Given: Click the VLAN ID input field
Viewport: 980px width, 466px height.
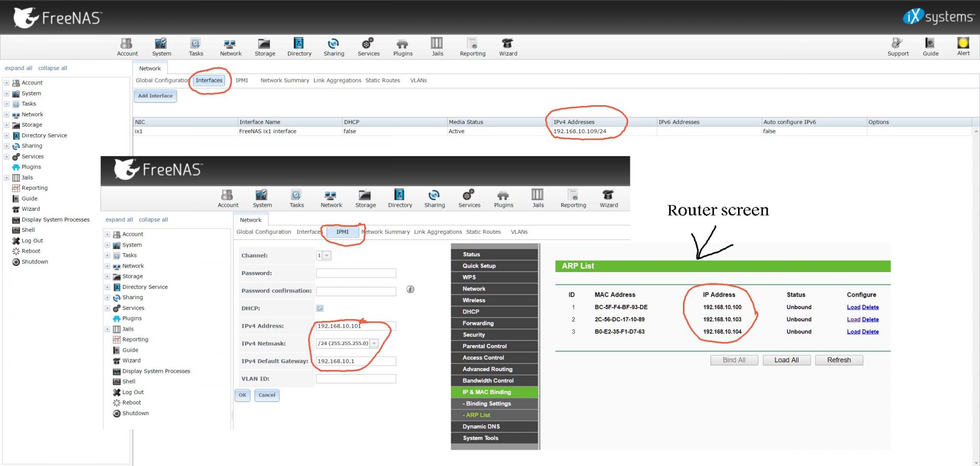Looking at the screenshot, I should click(x=356, y=379).
